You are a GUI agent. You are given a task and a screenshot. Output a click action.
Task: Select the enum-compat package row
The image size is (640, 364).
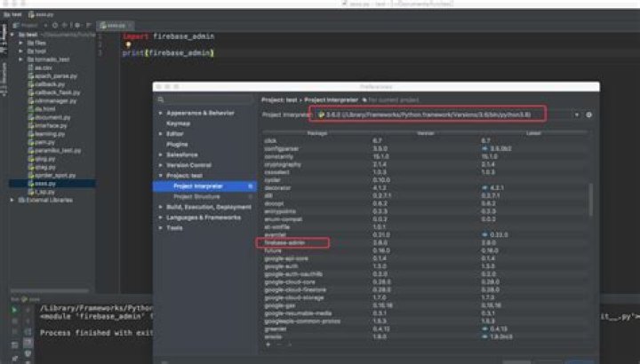coord(425,219)
